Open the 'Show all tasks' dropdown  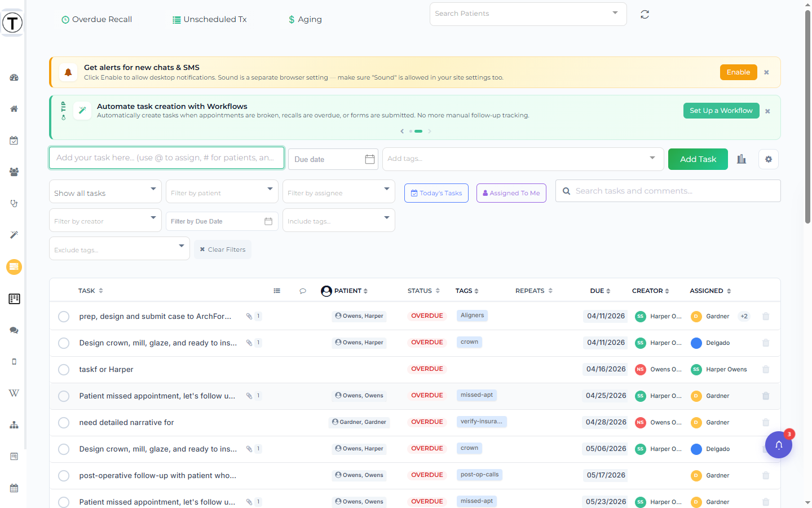105,191
